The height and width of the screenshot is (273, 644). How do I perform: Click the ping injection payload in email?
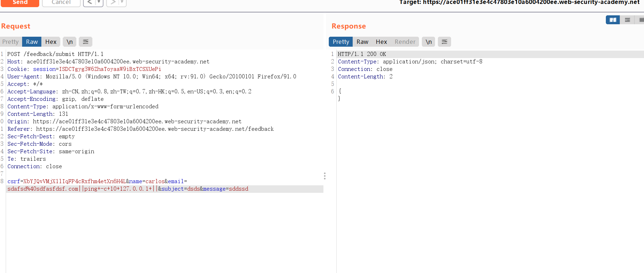point(118,189)
